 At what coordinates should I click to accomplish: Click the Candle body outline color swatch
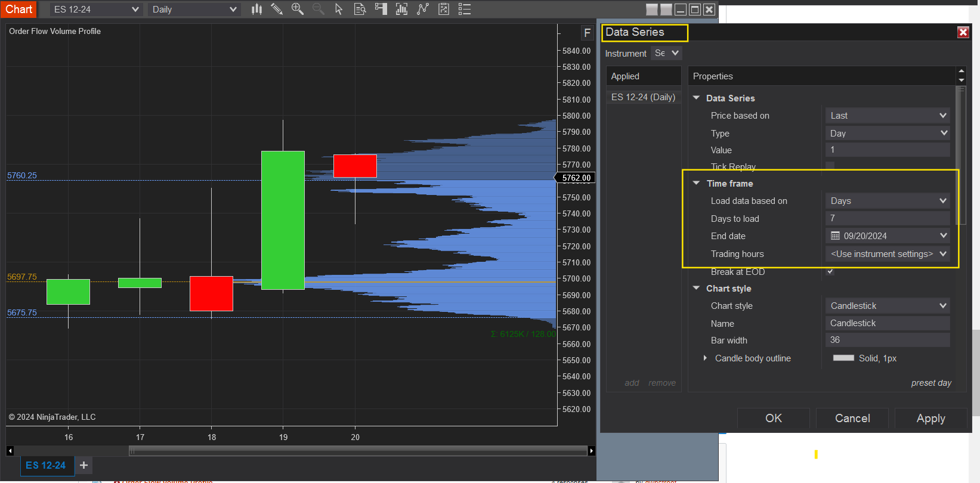843,358
